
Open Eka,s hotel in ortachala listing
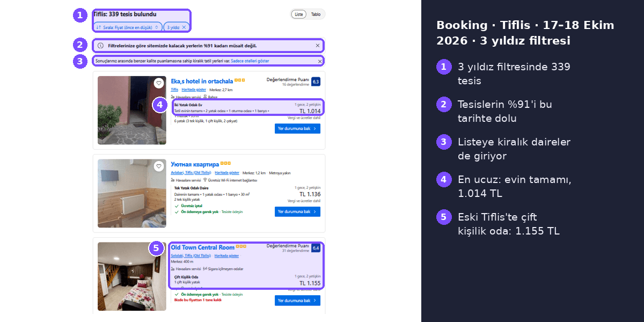[202, 82]
